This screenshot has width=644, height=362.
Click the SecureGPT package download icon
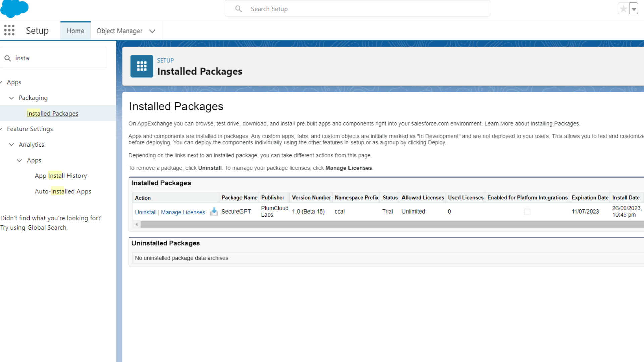point(214,212)
